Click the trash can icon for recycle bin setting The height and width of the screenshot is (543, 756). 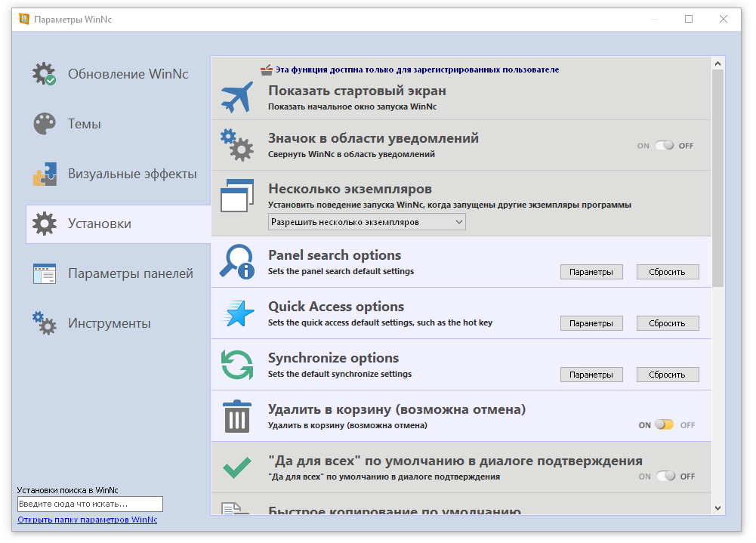pyautogui.click(x=237, y=416)
